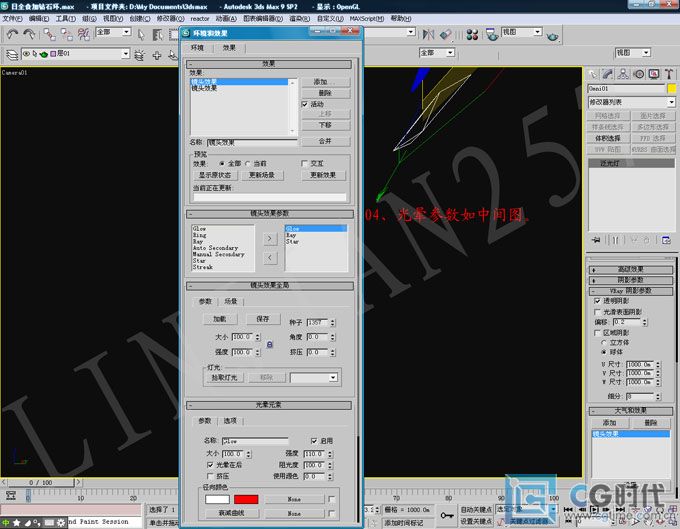
Task: Open Render Scene dialog teapot icon
Action: click(x=492, y=34)
